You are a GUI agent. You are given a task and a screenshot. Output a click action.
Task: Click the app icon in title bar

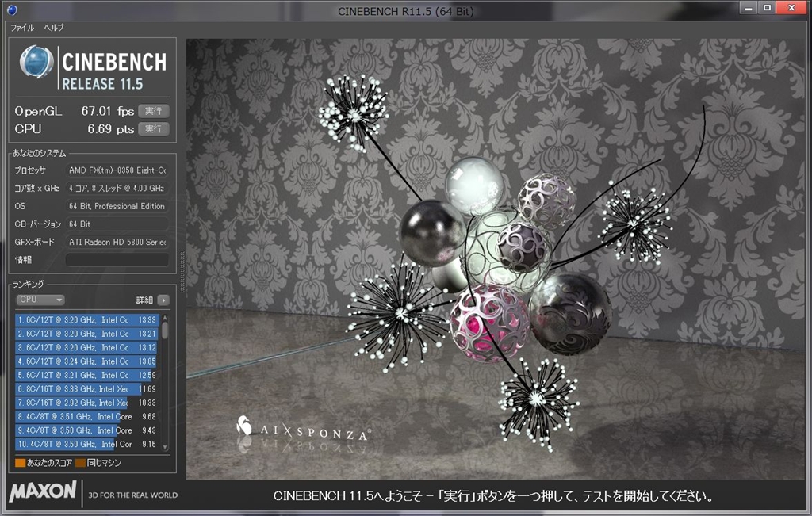[x=11, y=9]
